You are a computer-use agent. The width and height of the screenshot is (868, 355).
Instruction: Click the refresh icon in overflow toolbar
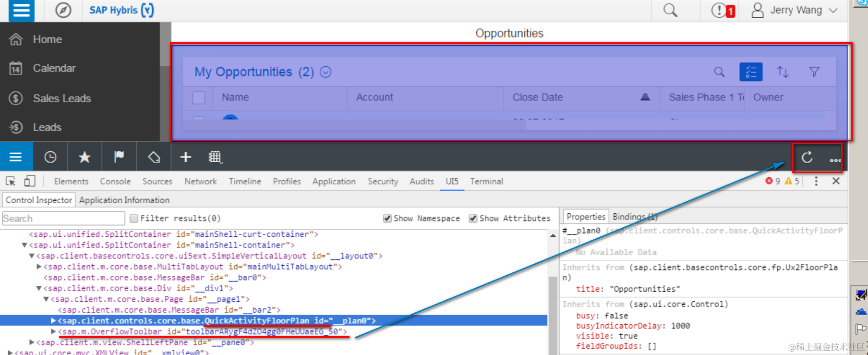coord(807,158)
